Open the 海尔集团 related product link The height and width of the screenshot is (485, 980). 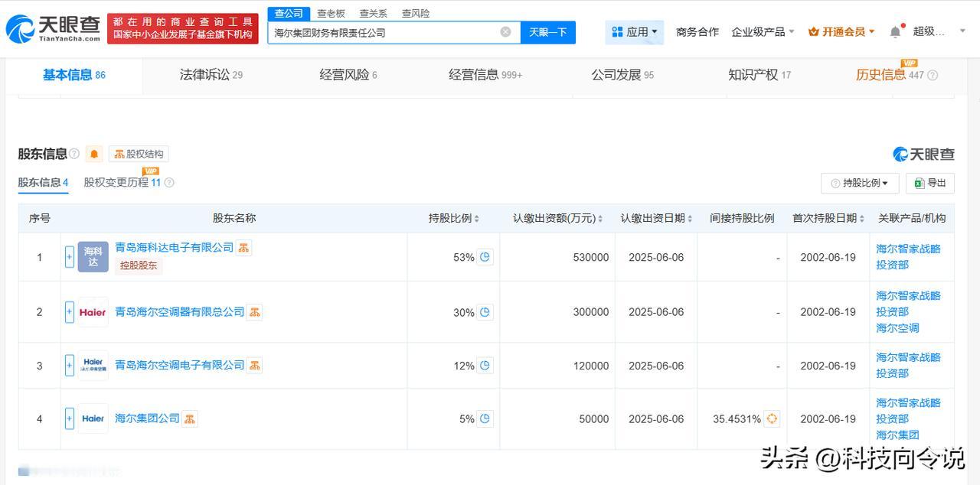[x=897, y=435]
